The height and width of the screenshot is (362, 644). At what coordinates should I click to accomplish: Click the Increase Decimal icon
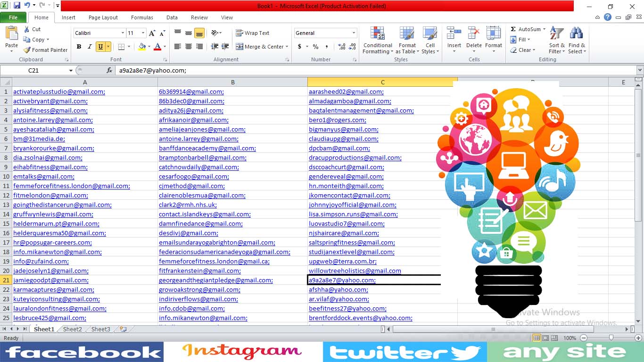341,47
